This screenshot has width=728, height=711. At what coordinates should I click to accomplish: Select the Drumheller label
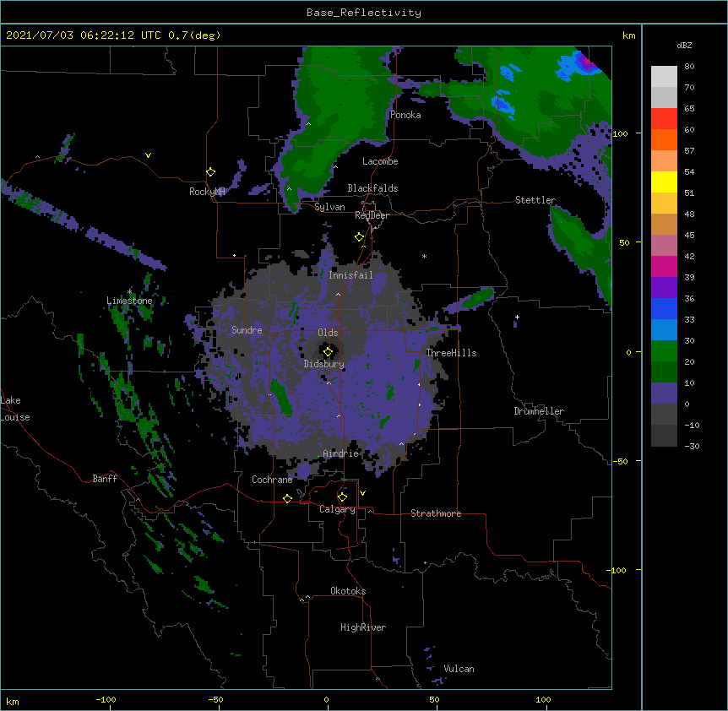[x=539, y=411]
